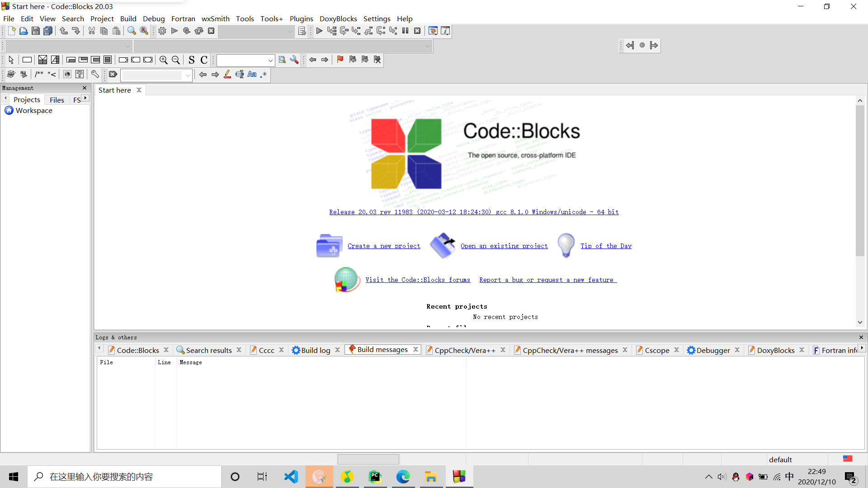Click the Undo arrow icon
The image size is (868, 488).
coord(64,31)
